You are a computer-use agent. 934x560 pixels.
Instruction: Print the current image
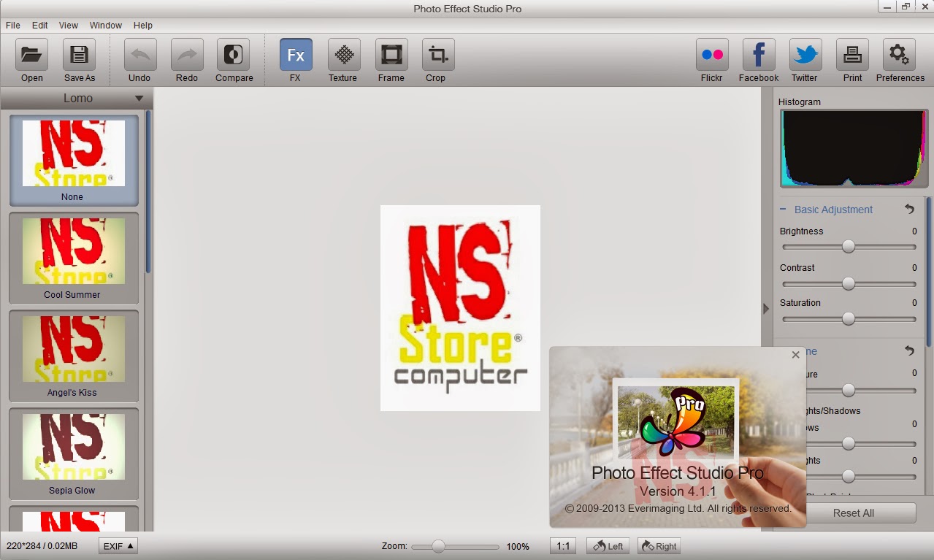[x=852, y=55]
